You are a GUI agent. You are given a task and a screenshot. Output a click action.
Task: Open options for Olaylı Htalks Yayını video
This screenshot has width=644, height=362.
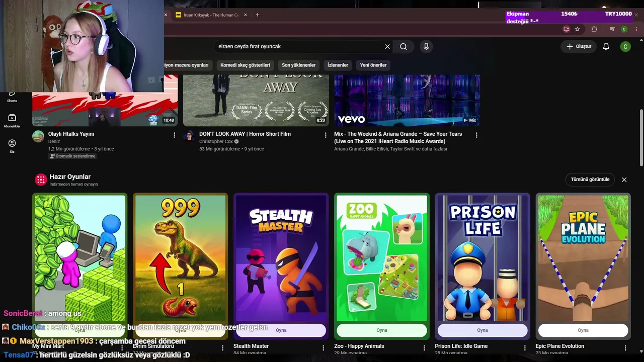click(174, 135)
